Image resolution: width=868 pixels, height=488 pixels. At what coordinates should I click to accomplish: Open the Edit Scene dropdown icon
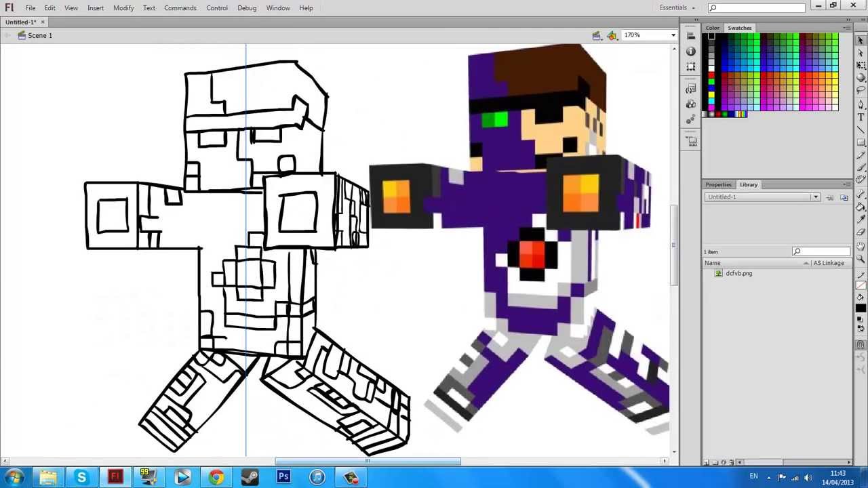596,35
